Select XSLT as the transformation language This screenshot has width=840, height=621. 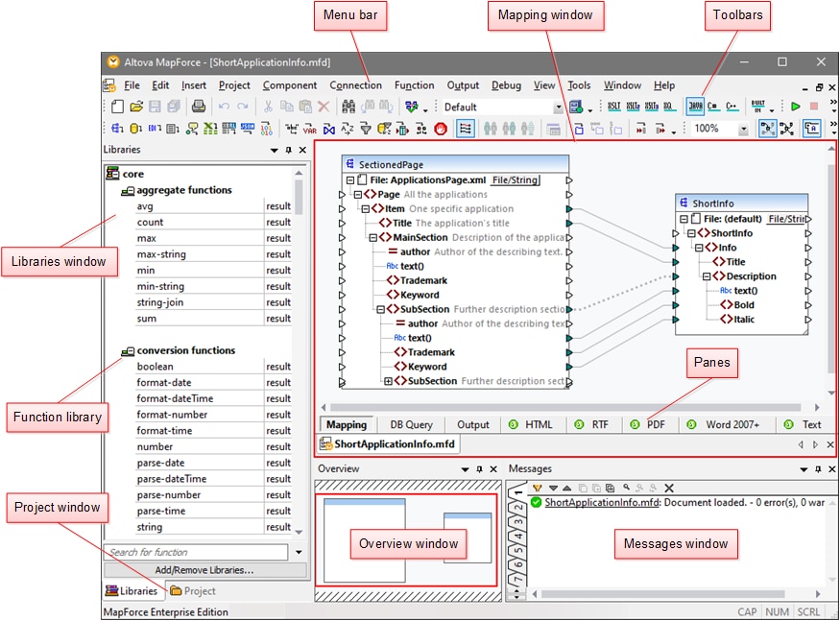coord(614,107)
